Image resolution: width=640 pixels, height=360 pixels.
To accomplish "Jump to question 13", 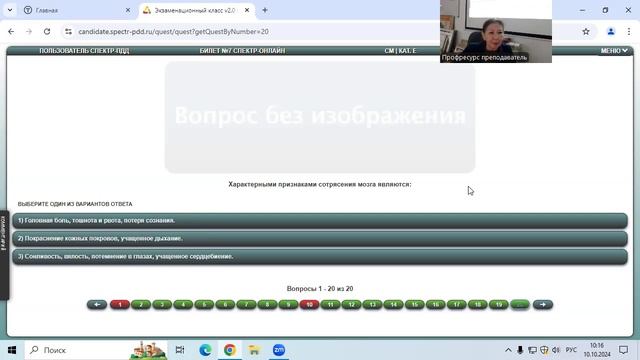I will [373, 304].
